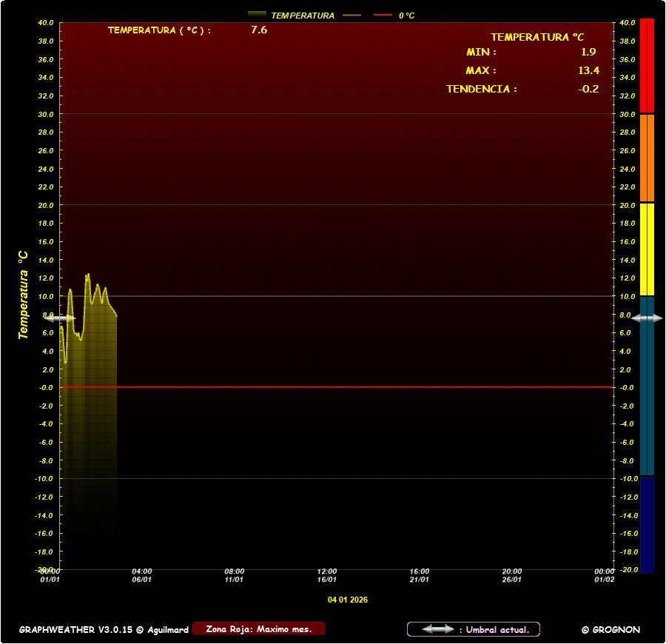The image size is (666, 644).
Task: Select the yellow segment of temperature scale bar
Action: click(x=647, y=249)
